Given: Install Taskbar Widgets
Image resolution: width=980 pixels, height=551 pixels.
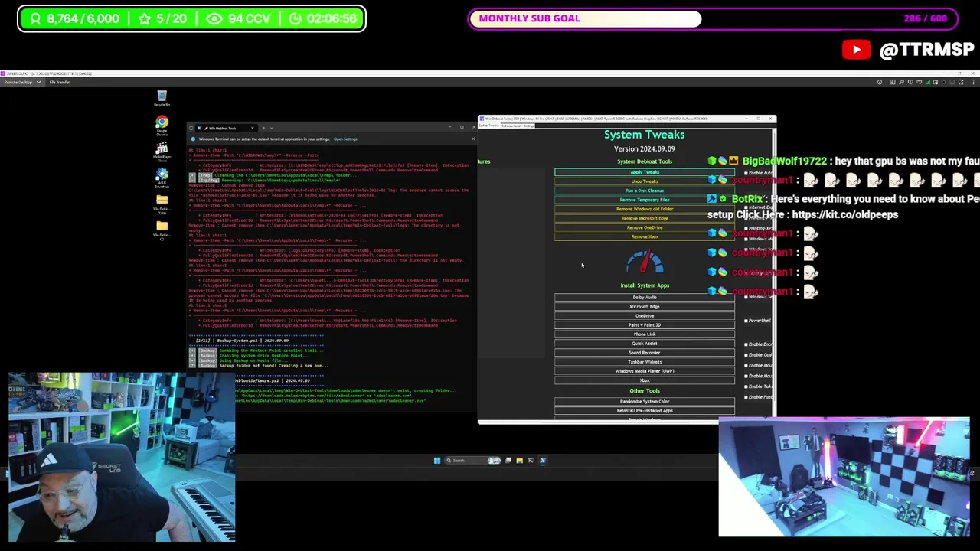Looking at the screenshot, I should (645, 362).
